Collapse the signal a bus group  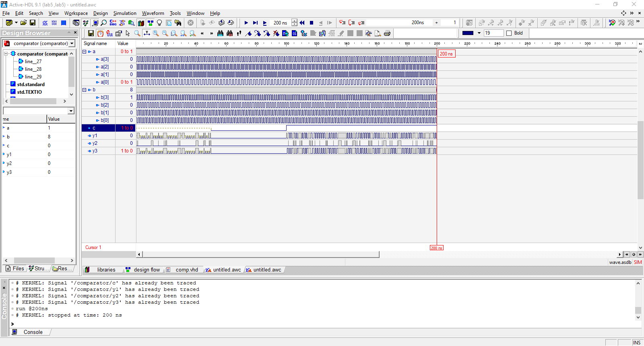[85, 51]
